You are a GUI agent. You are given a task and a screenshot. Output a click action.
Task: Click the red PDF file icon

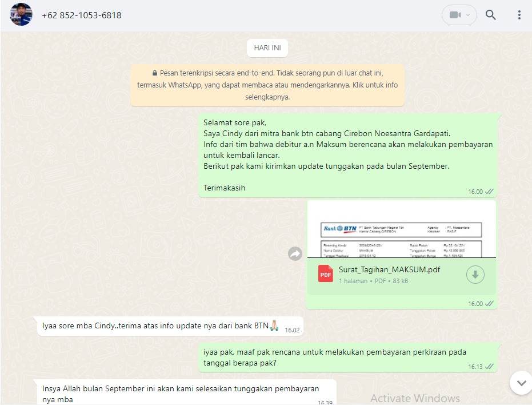326,275
